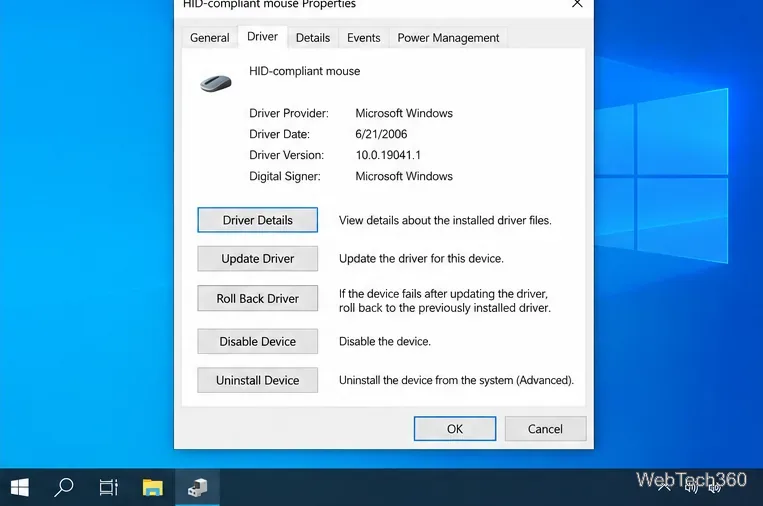Click the Disable Device button
Viewport: 763px width, 506px height.
coord(257,341)
